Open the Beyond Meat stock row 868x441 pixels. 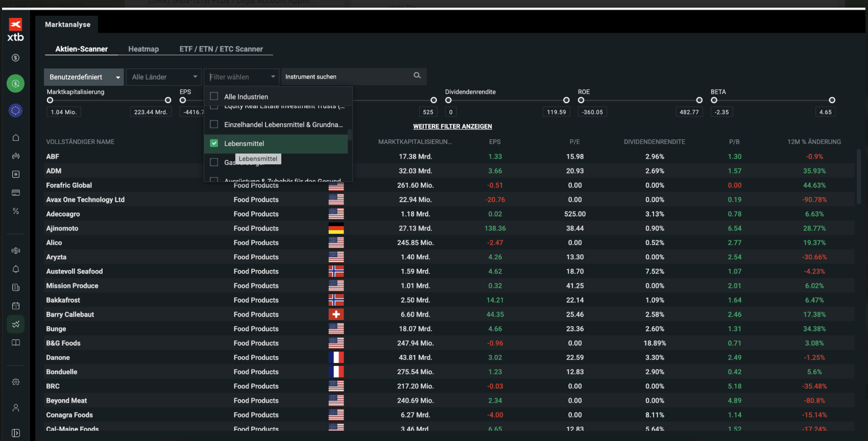click(x=450, y=401)
